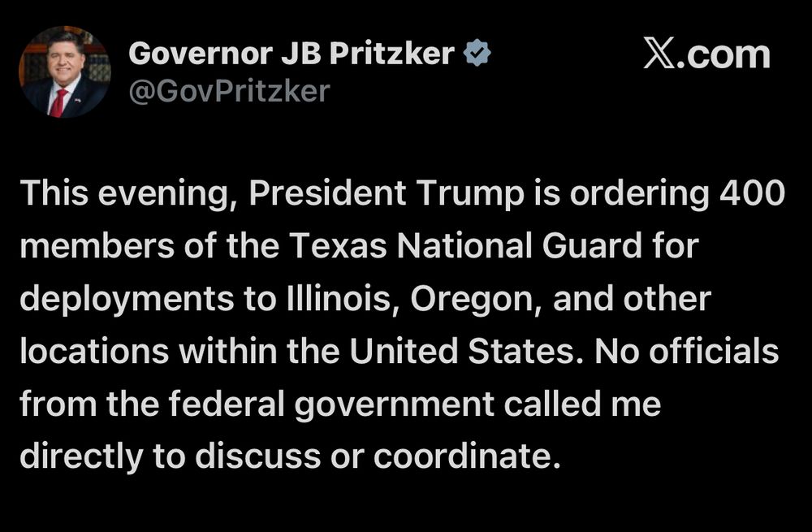Open Governor JB Pritzker's profile photo
Viewport: 812px width, 532px height.
[65, 71]
